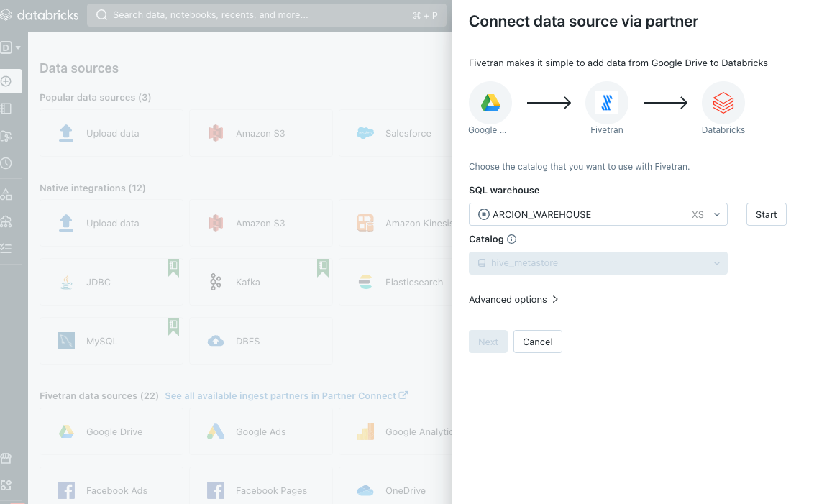Follow See all available ingest partners link

[286, 395]
